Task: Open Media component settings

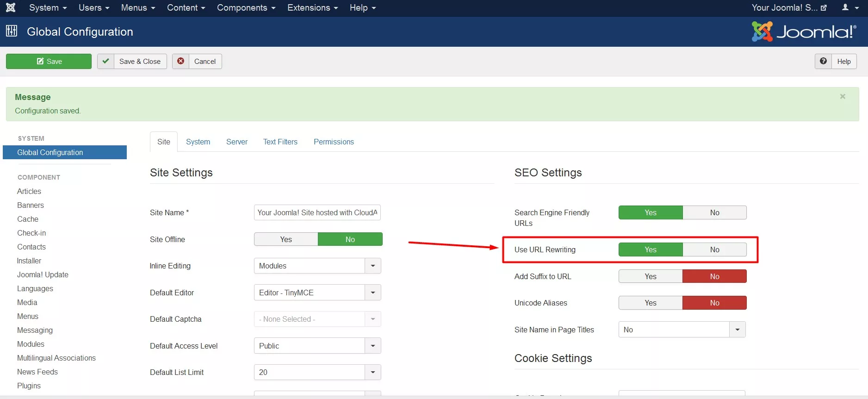Action: coord(27,302)
